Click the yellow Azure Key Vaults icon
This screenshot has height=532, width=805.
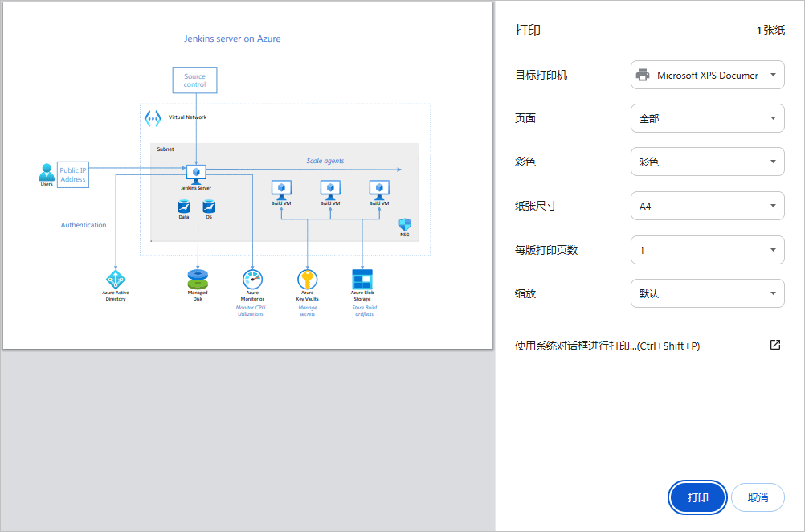(x=307, y=279)
